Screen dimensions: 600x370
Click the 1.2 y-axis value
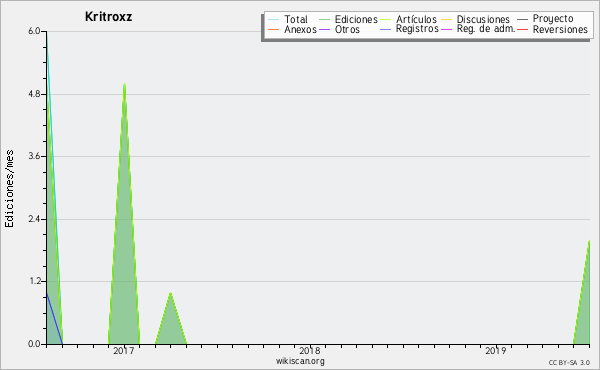tap(34, 281)
